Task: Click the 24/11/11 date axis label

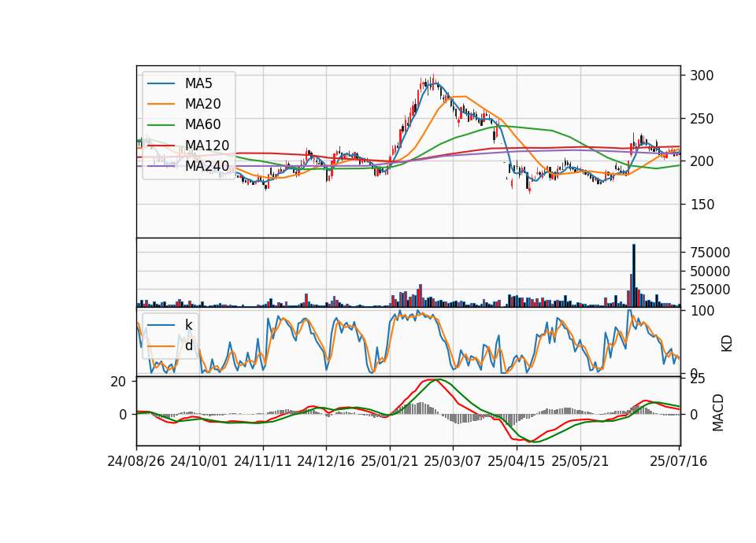Action: point(263,461)
